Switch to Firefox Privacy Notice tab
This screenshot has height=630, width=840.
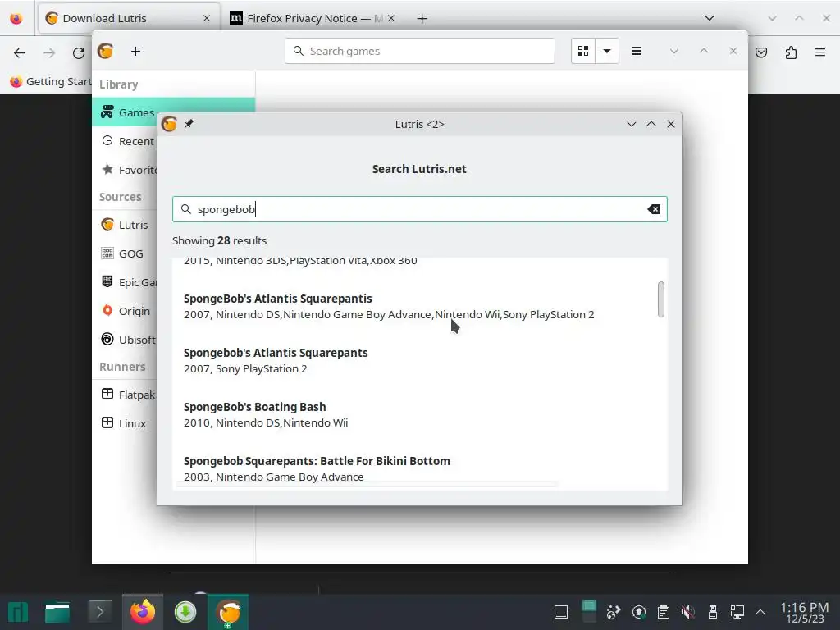point(312,19)
